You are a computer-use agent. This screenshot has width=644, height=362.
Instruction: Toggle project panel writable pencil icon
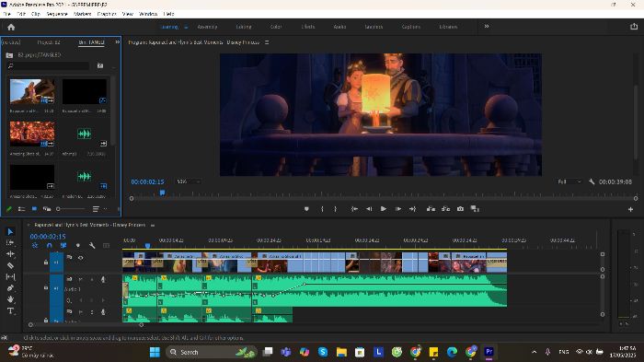(9, 209)
